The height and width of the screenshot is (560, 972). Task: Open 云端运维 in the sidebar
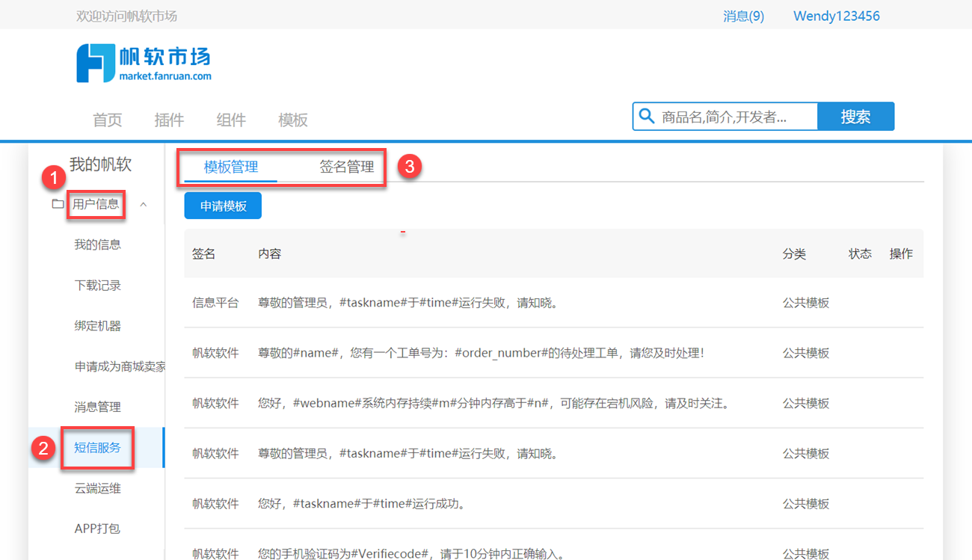[97, 488]
